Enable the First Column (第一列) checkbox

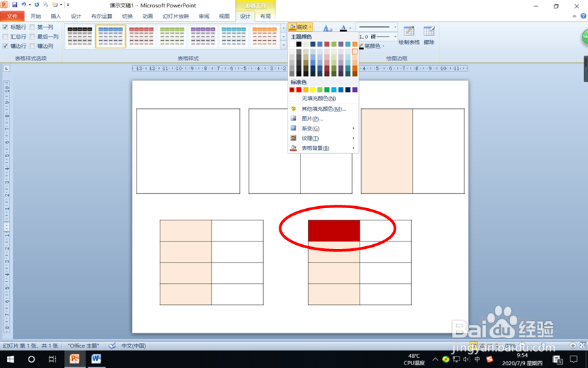tap(32, 27)
